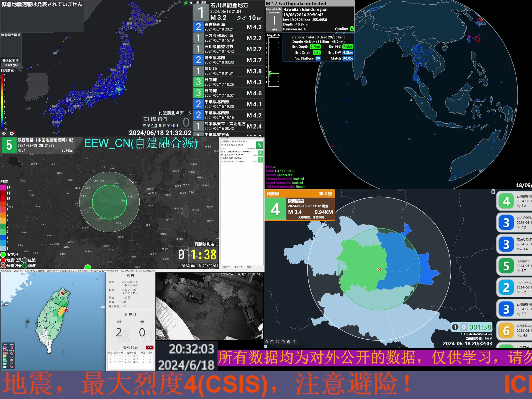
Task: Click warning list row 1 magnitude 4.9
Action: click(x=150, y=356)
